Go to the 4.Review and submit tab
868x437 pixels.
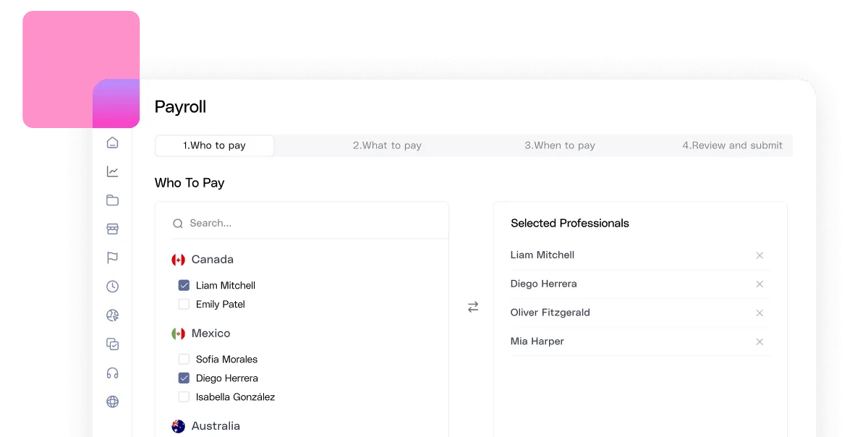click(733, 145)
